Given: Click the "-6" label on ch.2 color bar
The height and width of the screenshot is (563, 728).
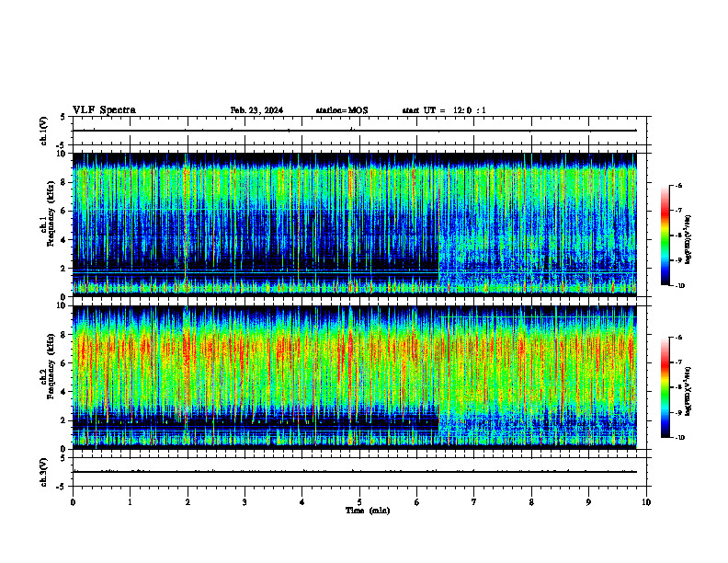Looking at the screenshot, I should coord(678,338).
